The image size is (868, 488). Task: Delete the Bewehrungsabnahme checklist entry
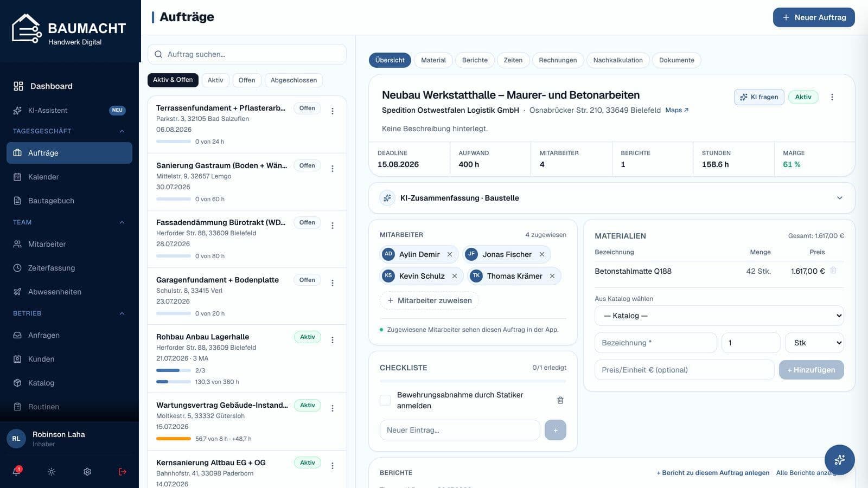click(560, 400)
